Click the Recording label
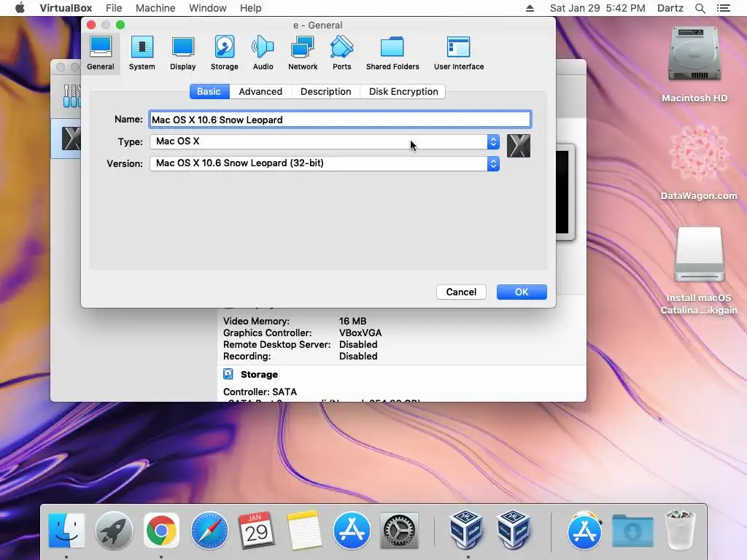This screenshot has height=560, width=747. pos(247,356)
